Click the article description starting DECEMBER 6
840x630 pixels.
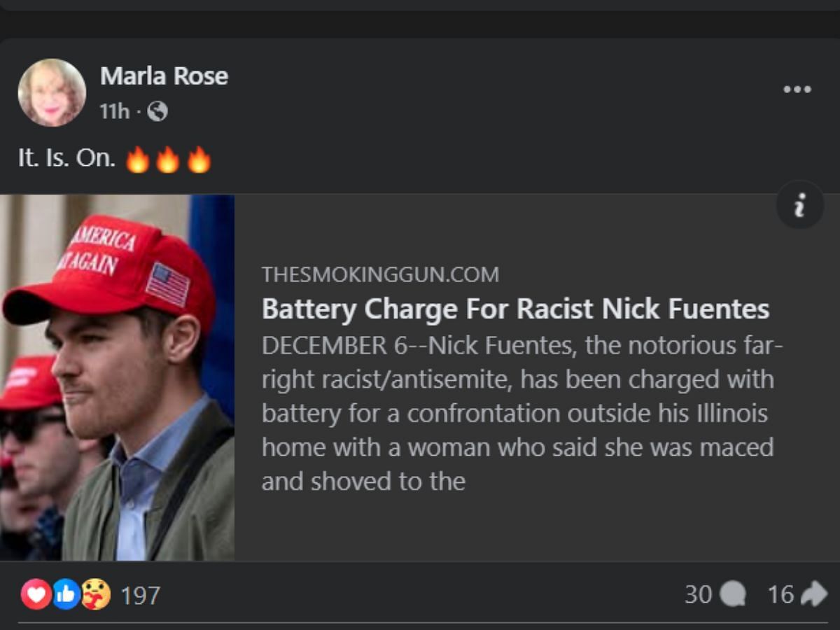[522, 413]
